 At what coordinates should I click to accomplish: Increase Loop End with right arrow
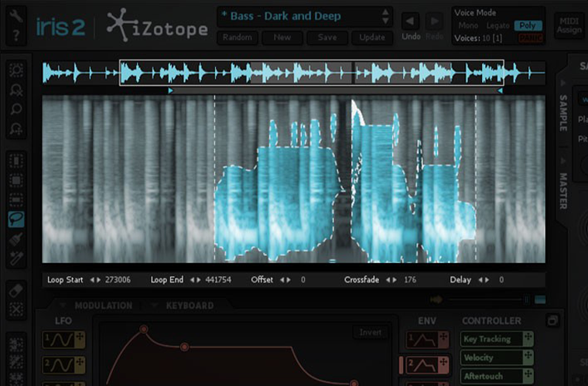pos(199,280)
